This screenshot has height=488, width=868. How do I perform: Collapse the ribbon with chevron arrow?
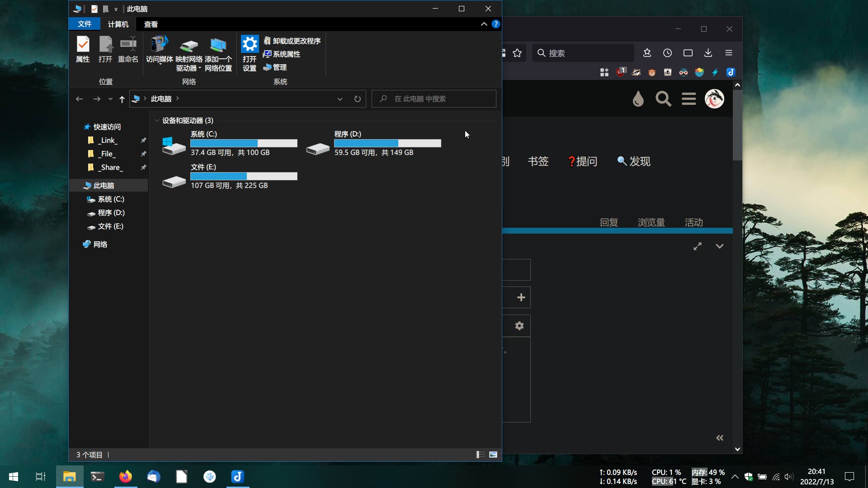tap(484, 24)
